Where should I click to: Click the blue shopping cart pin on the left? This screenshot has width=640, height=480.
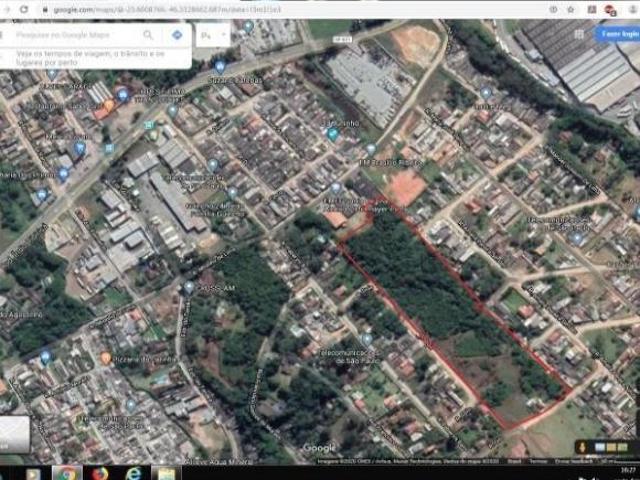click(80, 148)
